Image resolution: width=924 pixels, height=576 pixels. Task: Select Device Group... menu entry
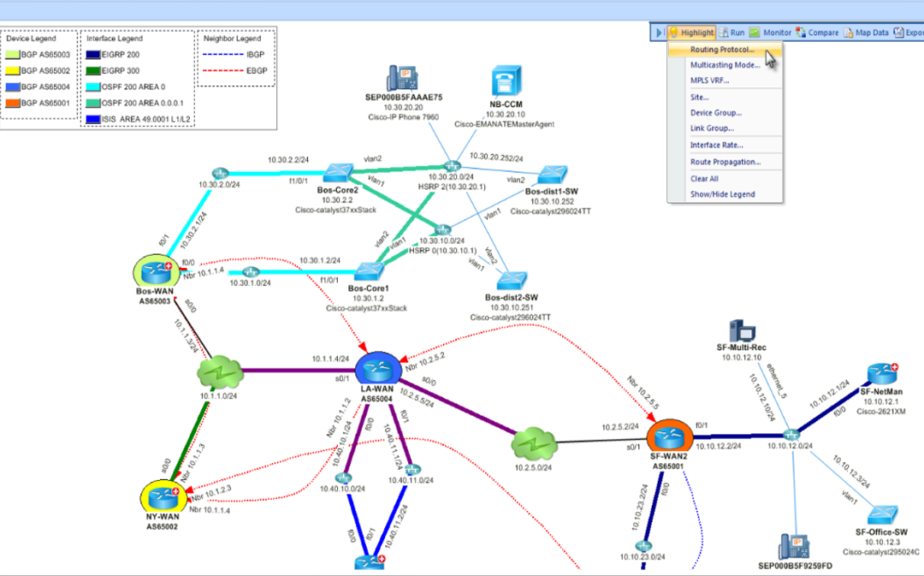pyautogui.click(x=725, y=113)
